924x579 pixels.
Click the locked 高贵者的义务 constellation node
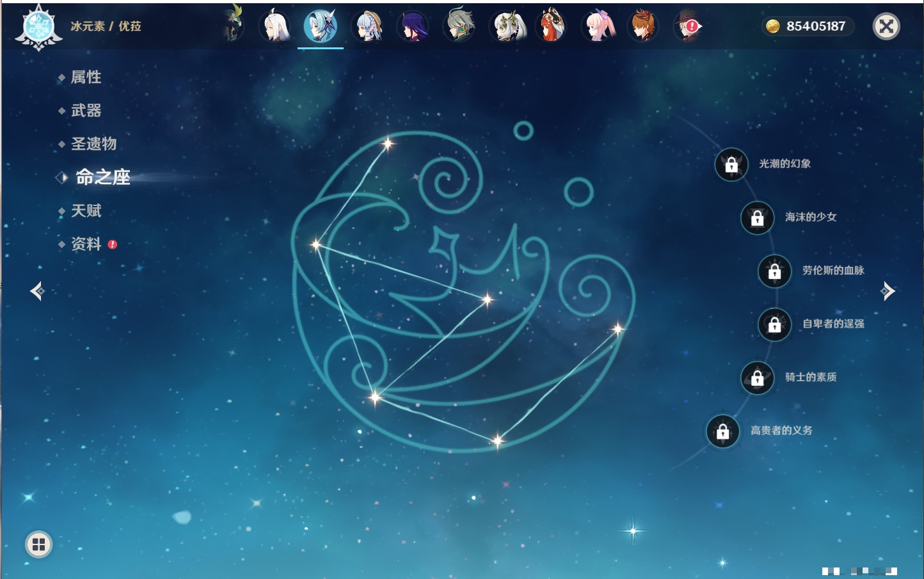(722, 431)
